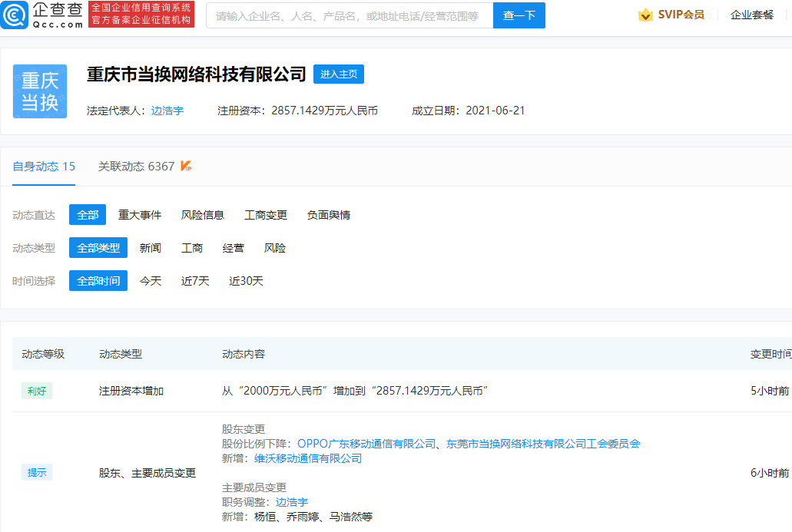Screen dimensions: 792x532
Task: Select the 风险信息 filter option
Action: 203,215
